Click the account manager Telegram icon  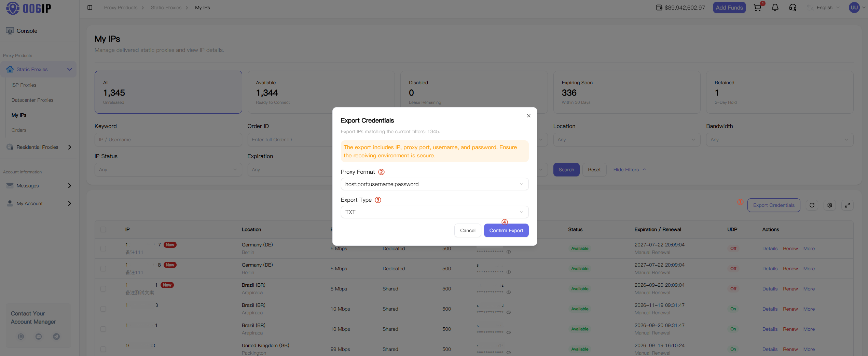56,337
